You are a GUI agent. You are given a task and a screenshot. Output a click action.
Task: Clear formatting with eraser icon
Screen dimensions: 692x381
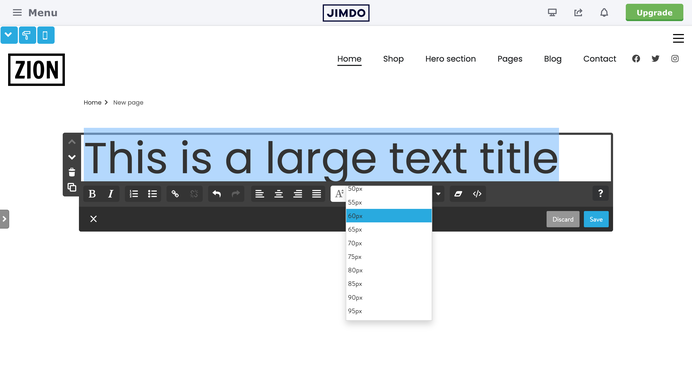click(458, 194)
